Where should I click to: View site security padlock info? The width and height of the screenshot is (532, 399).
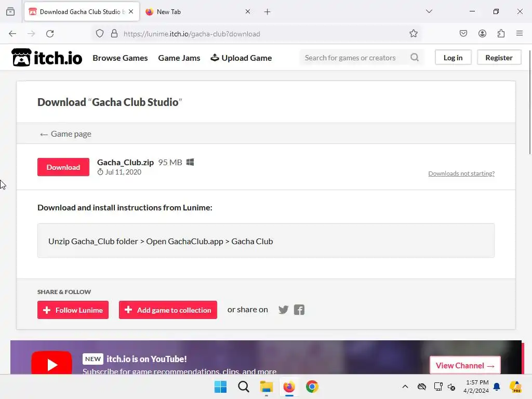click(x=114, y=34)
